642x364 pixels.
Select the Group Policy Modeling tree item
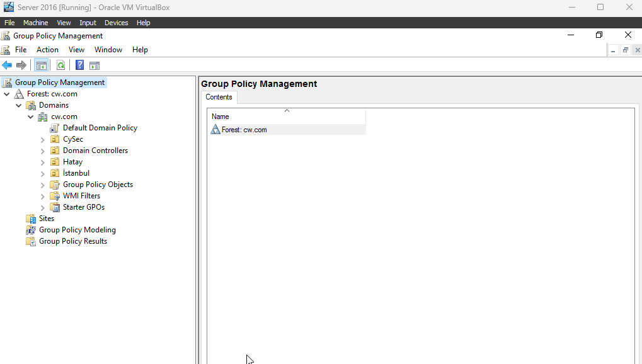[77, 230]
